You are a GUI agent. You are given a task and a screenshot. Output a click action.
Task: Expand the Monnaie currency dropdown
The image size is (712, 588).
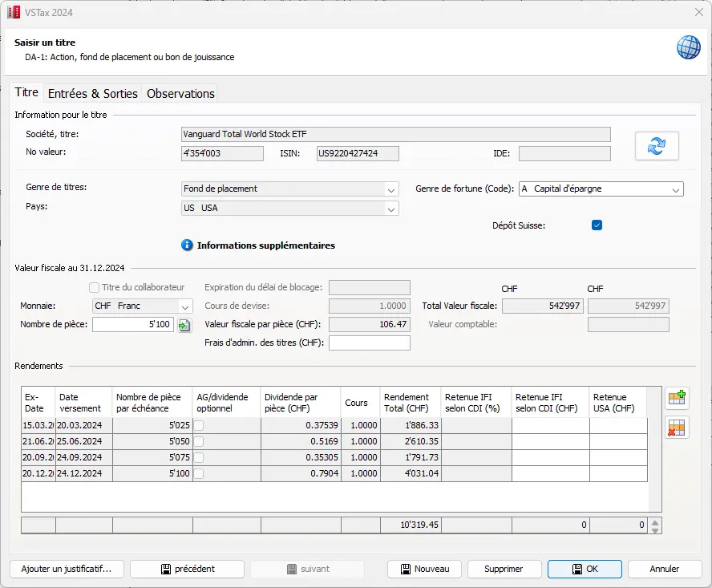tap(185, 306)
